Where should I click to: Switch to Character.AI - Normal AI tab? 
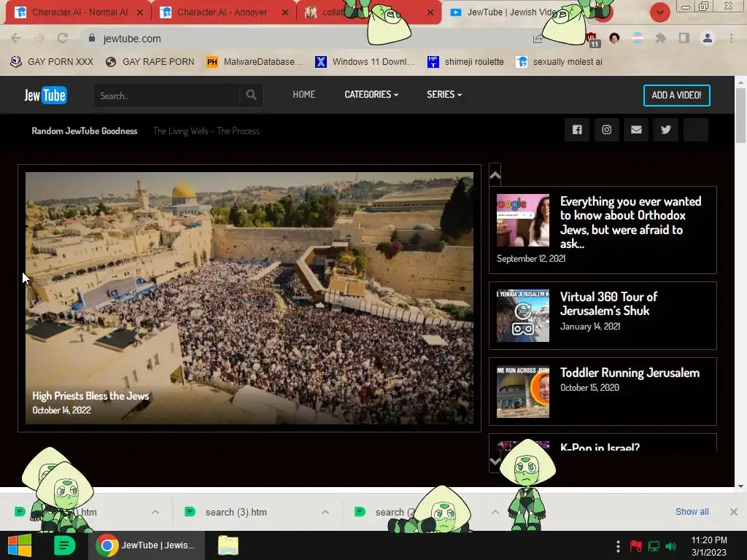click(80, 12)
